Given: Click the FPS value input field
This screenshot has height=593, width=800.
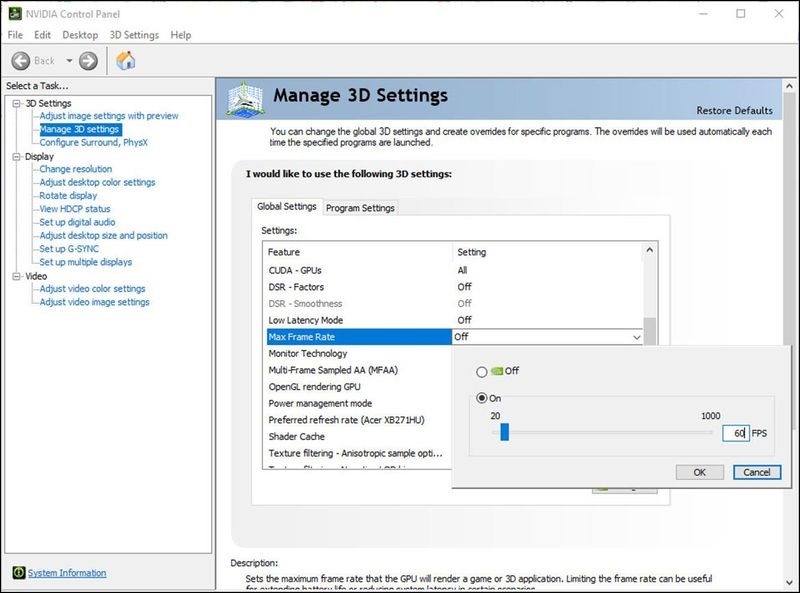Looking at the screenshot, I should pyautogui.click(x=736, y=433).
